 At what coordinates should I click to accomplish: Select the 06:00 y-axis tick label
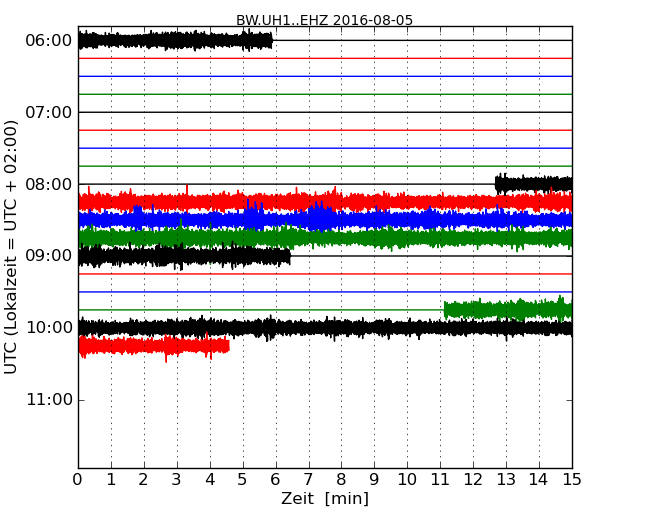[48, 40]
